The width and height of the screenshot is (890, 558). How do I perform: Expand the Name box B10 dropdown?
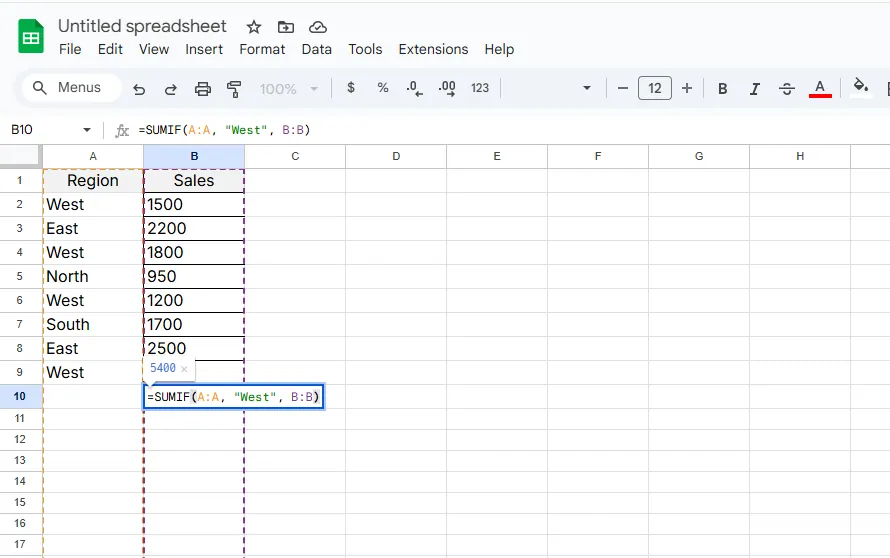87,130
